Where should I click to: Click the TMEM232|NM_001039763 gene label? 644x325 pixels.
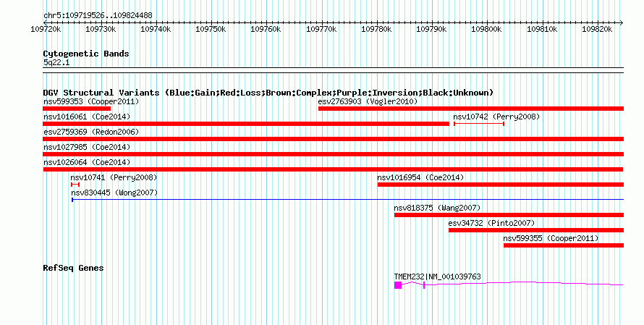[437, 277]
